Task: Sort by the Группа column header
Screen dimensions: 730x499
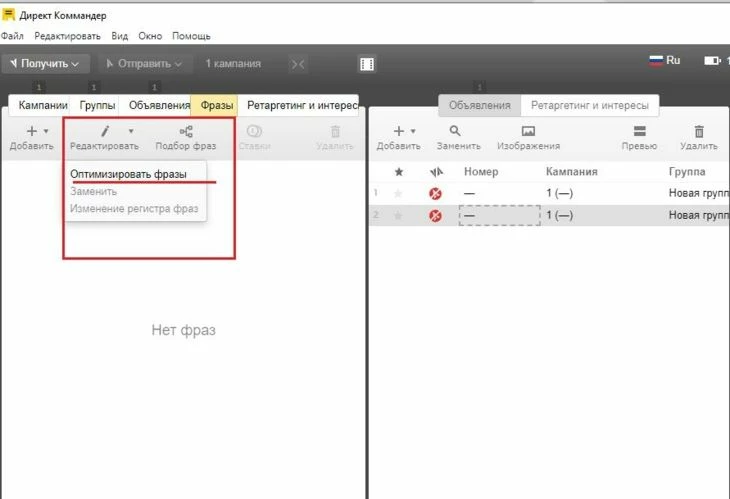Action: 687,172
